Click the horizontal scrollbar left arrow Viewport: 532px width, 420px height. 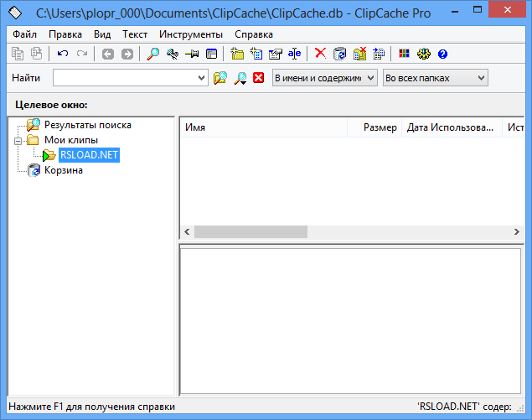tap(187, 232)
